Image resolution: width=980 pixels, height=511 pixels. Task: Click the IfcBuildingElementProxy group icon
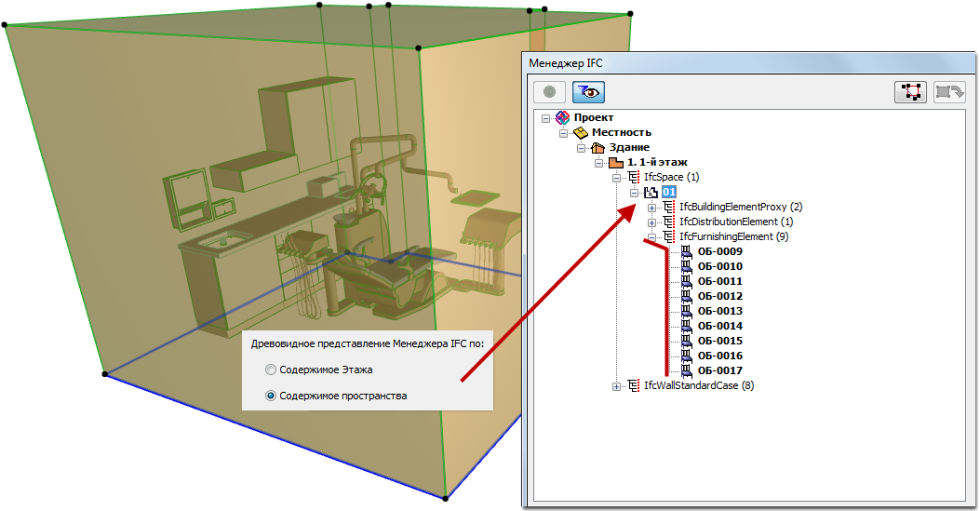[x=669, y=207]
